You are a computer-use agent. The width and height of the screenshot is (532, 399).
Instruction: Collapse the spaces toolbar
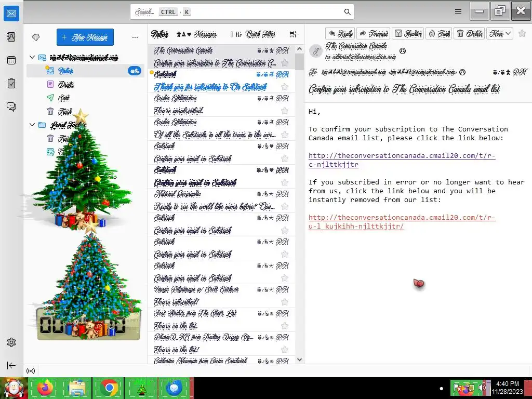click(11, 365)
